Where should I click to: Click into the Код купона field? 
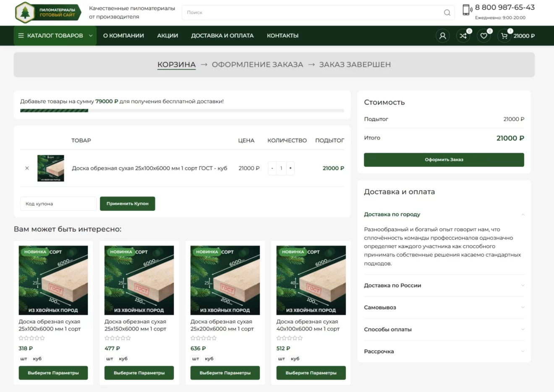pyautogui.click(x=58, y=204)
